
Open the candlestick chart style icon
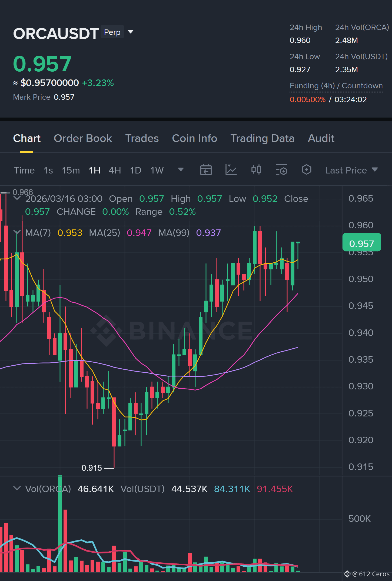(256, 170)
